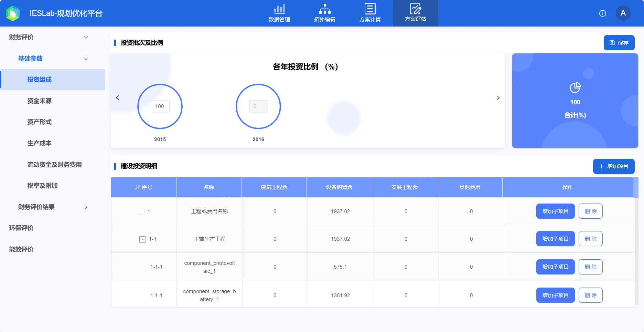The image size is (644, 332).
Task: Add sub-item to component_photovoltaic_1 row
Action: click(555, 267)
